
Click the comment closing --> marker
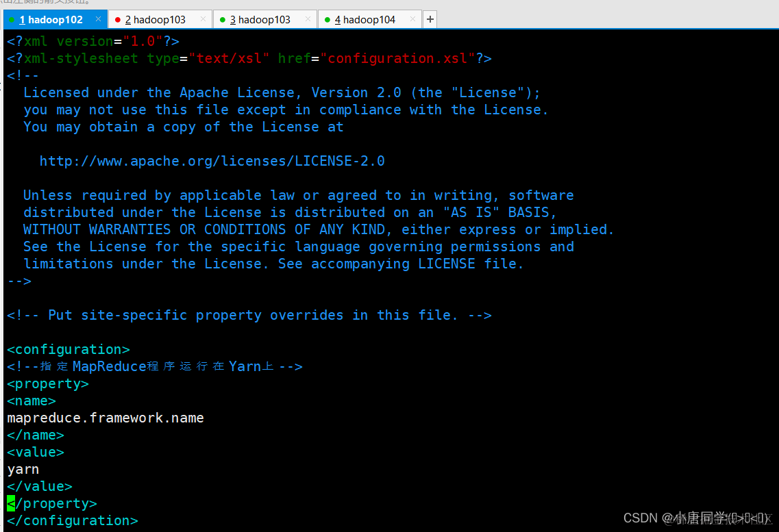point(19,281)
